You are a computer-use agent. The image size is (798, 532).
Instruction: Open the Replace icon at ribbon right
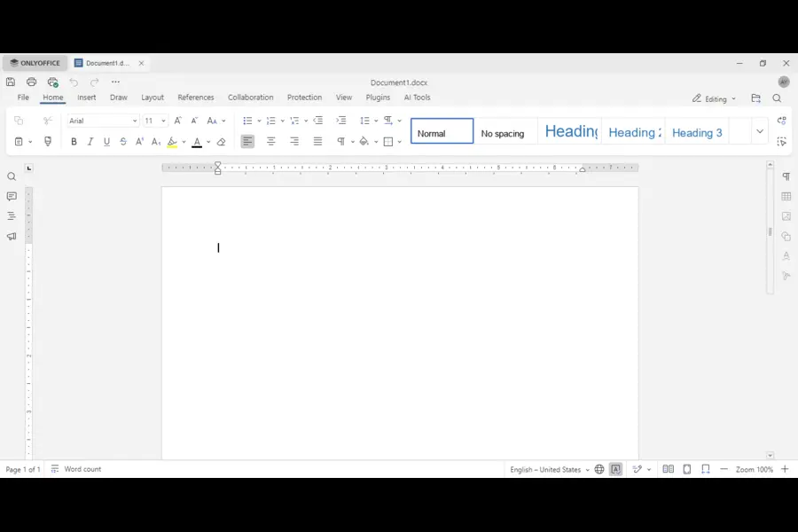[782, 121]
